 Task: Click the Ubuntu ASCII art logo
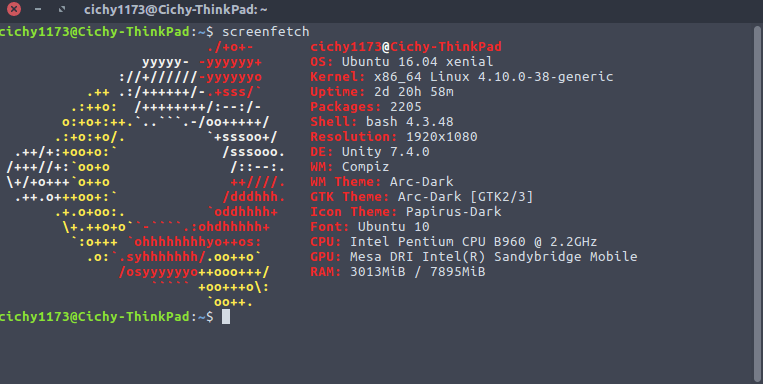pos(145,174)
